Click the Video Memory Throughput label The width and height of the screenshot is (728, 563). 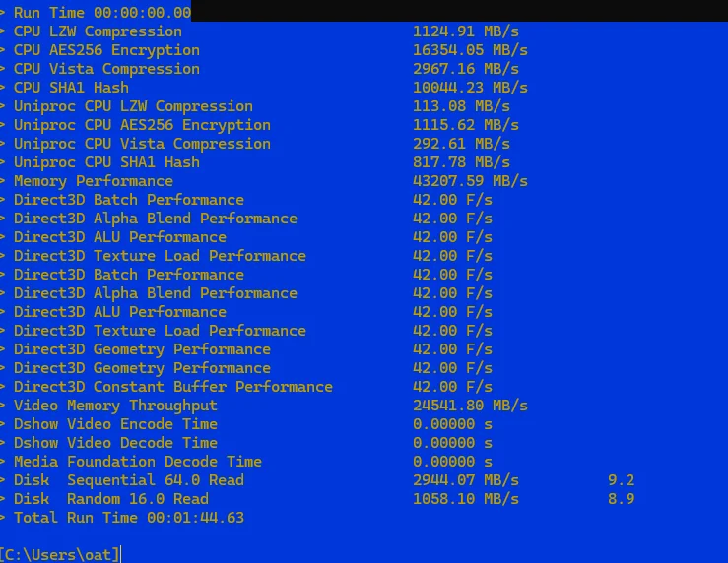[x=115, y=406]
